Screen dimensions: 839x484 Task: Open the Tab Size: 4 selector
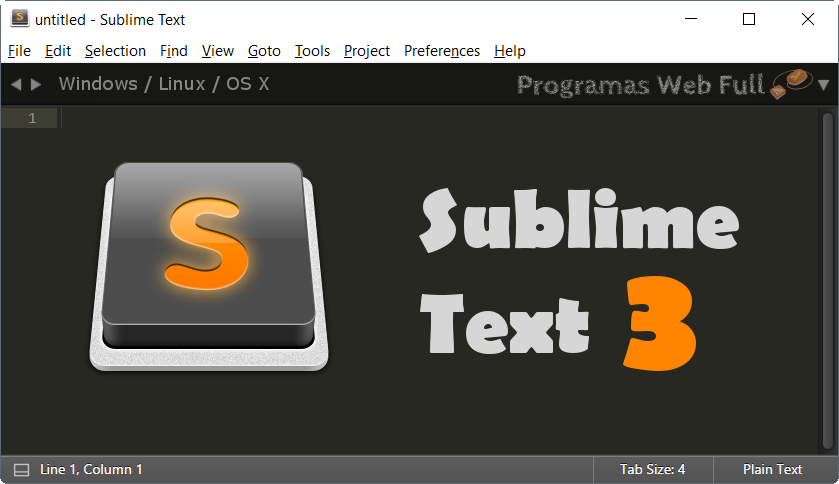(652, 470)
